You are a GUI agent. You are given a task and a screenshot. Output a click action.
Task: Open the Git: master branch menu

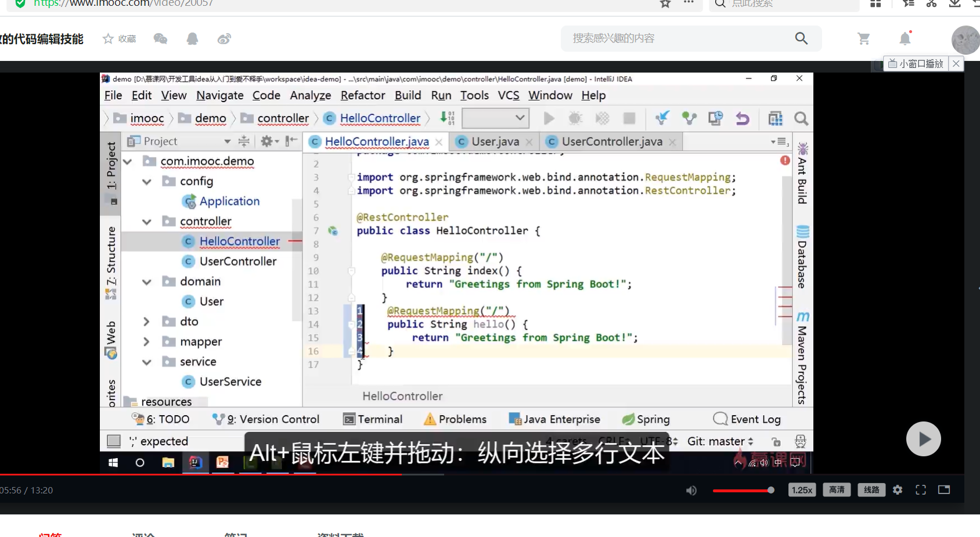[x=720, y=441]
